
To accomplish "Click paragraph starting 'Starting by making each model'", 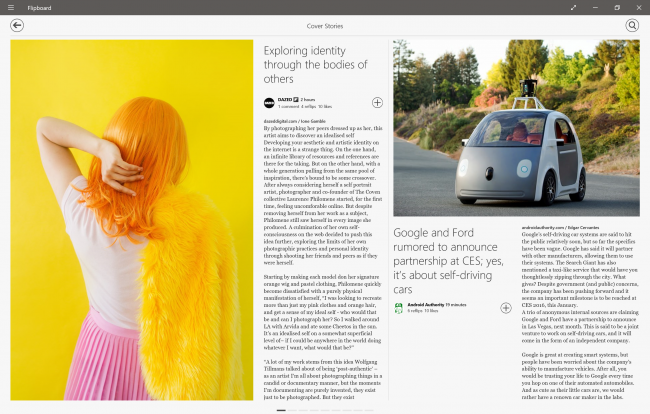I will click(323, 312).
